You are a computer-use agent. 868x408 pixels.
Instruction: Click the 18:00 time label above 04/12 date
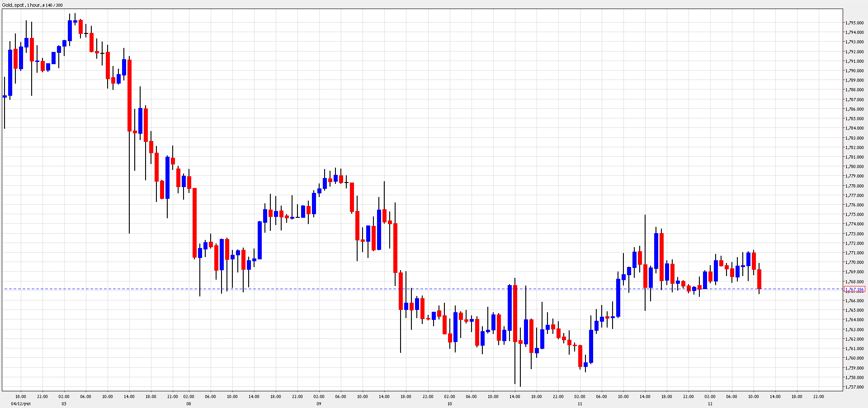pyautogui.click(x=20, y=397)
